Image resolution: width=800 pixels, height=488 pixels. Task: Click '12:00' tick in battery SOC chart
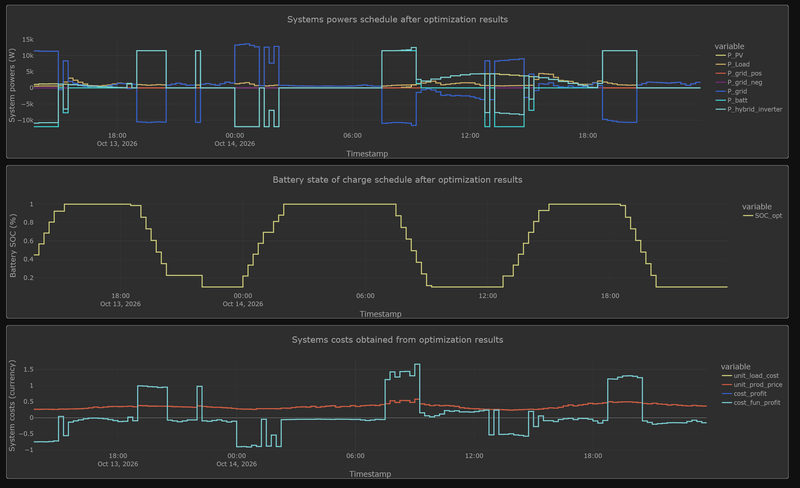[488, 296]
